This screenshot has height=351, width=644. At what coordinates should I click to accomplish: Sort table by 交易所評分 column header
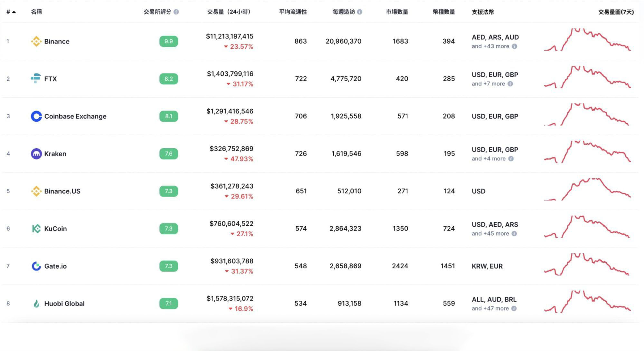(x=157, y=12)
